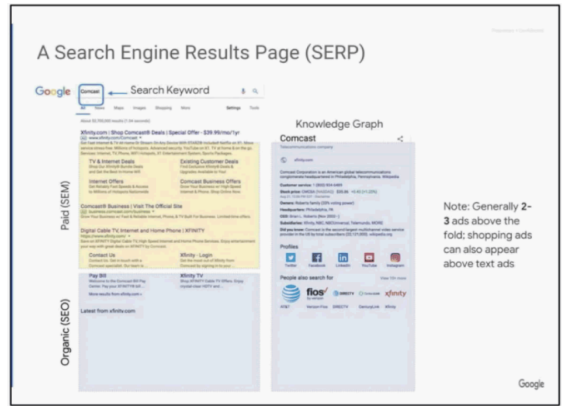Click the Comcast knowledge panel title

(x=298, y=138)
